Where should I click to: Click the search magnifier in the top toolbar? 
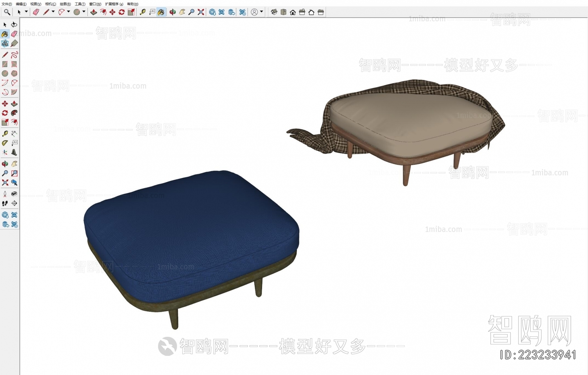coord(7,12)
